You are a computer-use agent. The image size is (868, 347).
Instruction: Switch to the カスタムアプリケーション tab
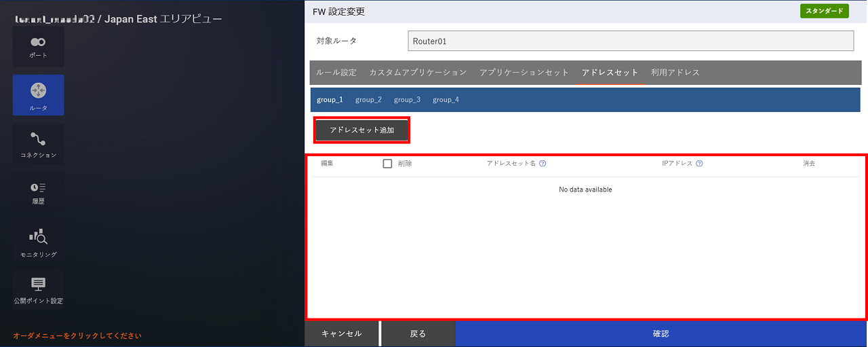418,72
